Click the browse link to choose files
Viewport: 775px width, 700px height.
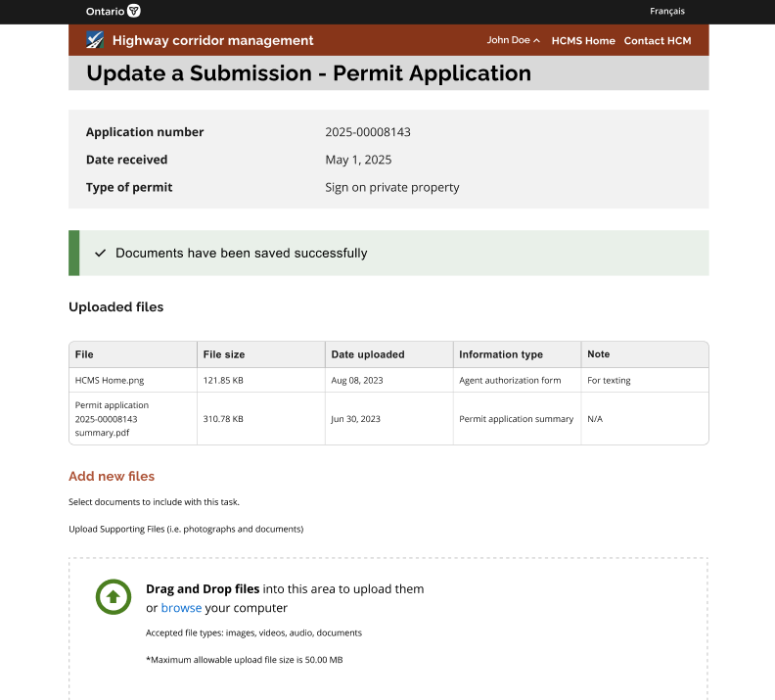(x=181, y=608)
